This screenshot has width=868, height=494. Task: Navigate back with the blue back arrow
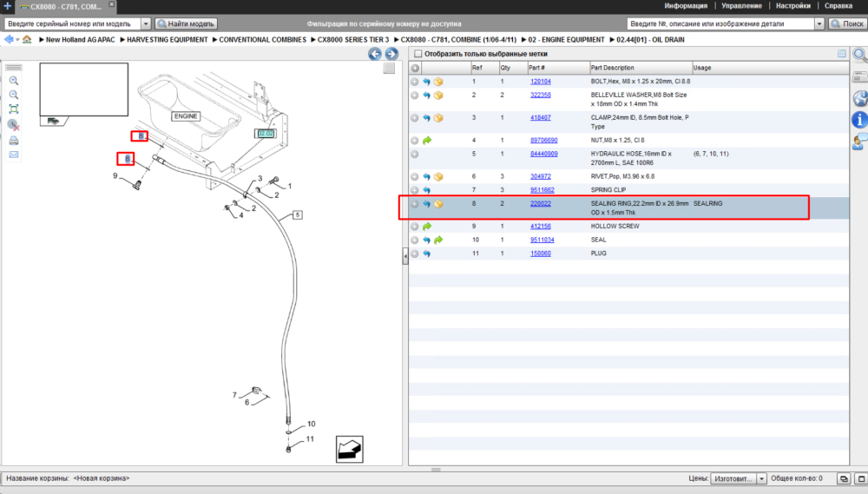coord(9,39)
